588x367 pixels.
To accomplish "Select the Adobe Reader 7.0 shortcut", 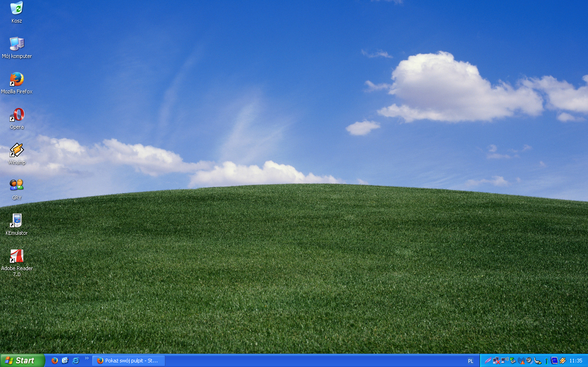I will point(17,263).
